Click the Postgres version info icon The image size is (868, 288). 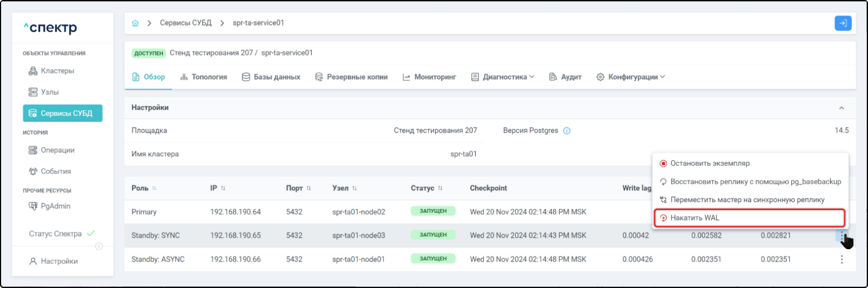coord(567,131)
